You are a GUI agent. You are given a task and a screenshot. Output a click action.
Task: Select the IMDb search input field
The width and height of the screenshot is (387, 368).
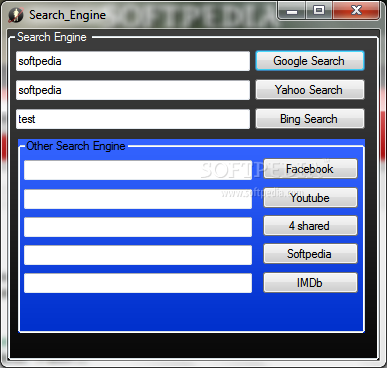(x=138, y=283)
